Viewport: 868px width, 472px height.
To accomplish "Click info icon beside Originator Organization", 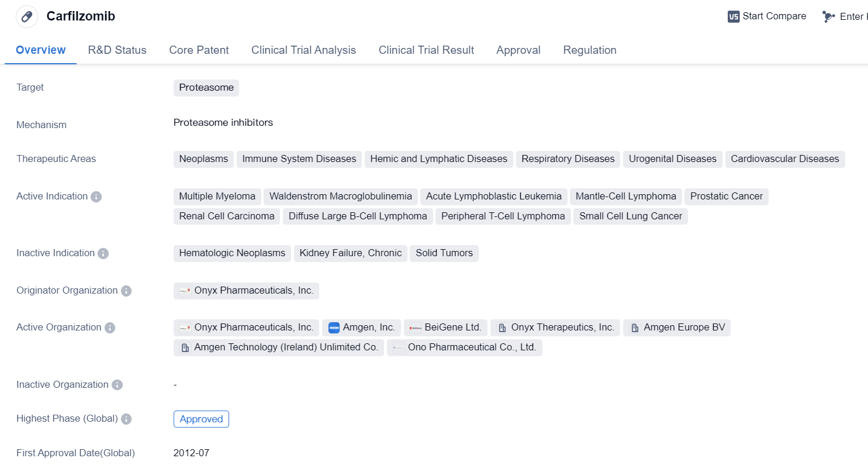I will [126, 291].
